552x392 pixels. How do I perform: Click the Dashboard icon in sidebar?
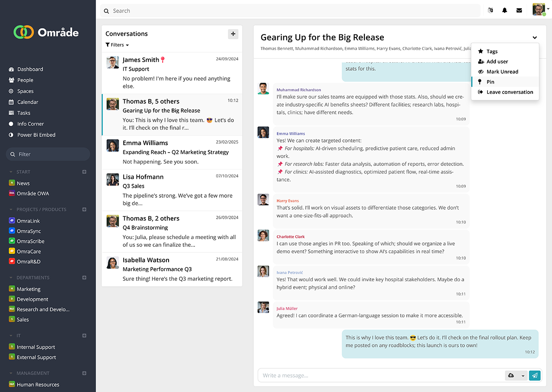[x=12, y=69]
